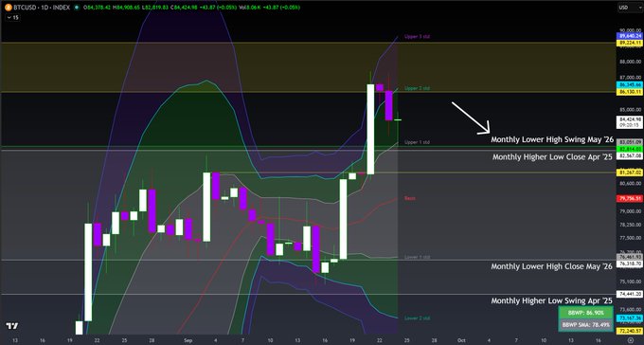644x345 pixels.
Task: Click the 90,000.00 price scale tick
Action: pos(630,30)
